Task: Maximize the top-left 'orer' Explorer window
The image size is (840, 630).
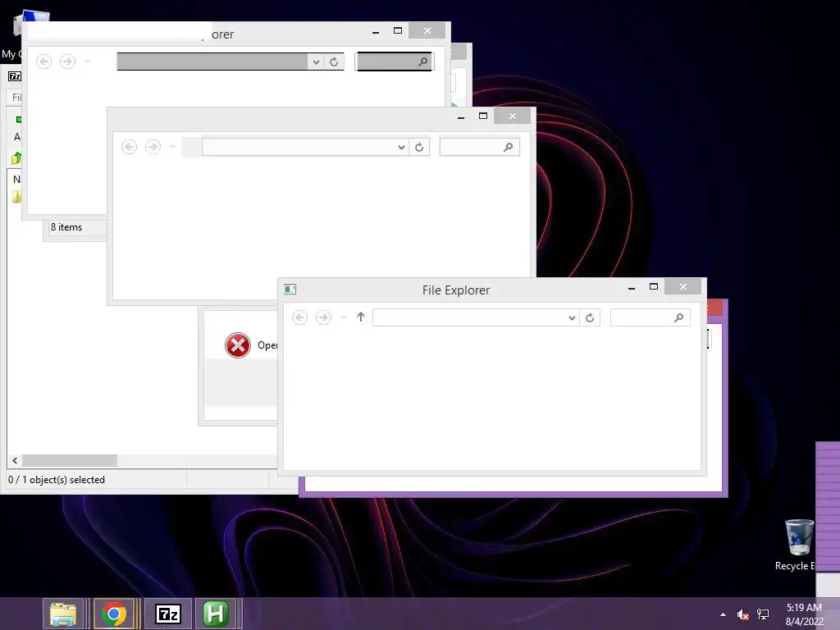Action: pos(398,31)
